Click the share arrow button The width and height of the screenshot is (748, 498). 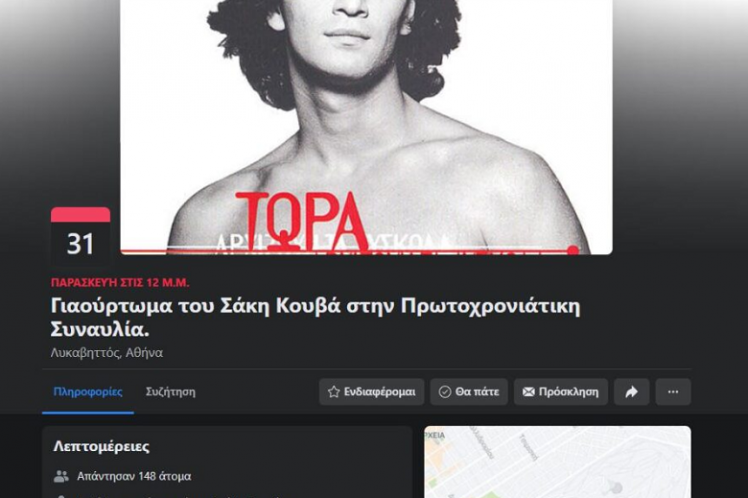pyautogui.click(x=632, y=392)
